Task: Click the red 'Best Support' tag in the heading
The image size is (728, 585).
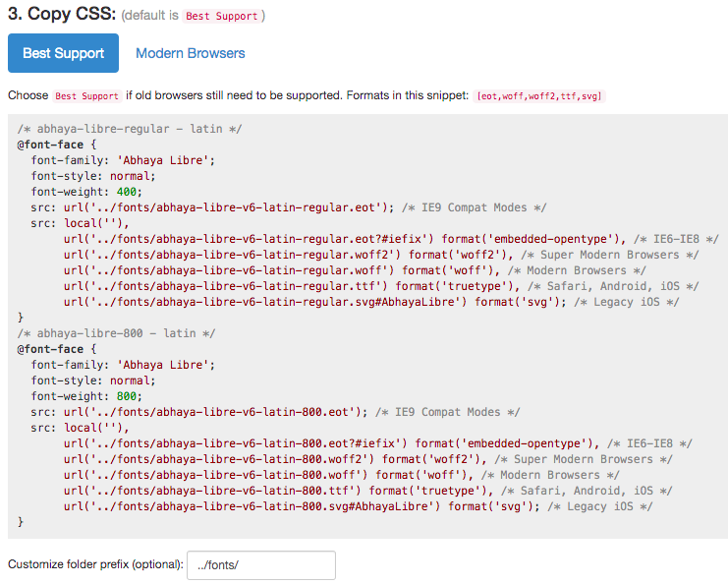Action: pyautogui.click(x=221, y=17)
